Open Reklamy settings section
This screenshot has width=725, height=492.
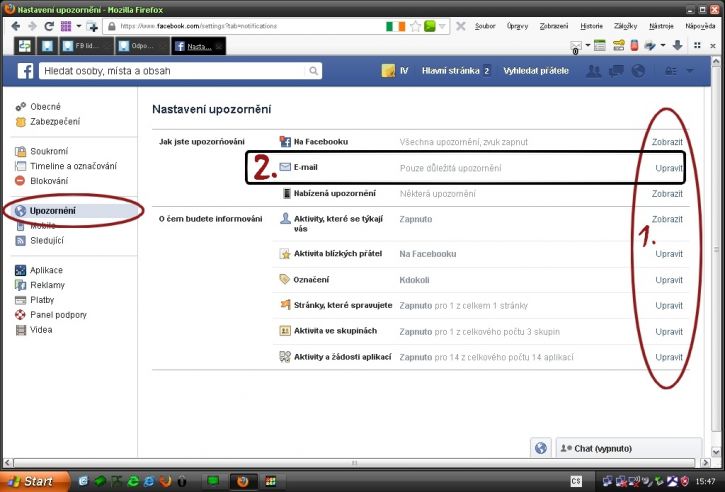tap(47, 285)
